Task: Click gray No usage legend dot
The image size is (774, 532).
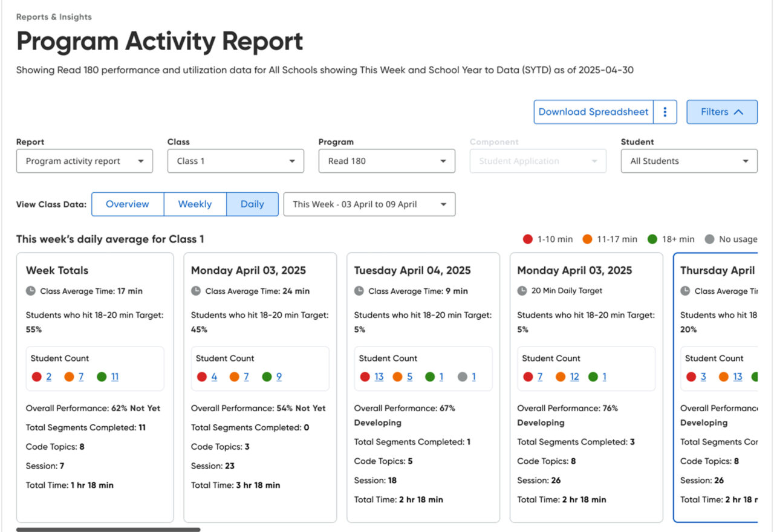Action: tap(709, 239)
